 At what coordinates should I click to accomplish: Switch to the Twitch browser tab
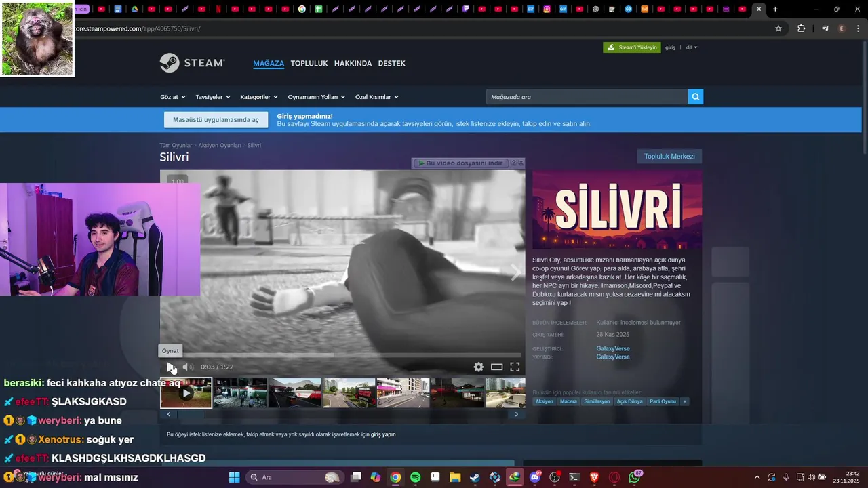(466, 9)
